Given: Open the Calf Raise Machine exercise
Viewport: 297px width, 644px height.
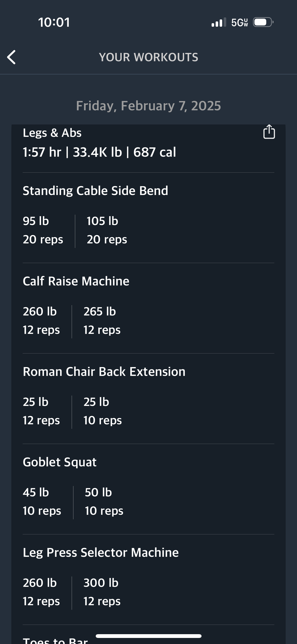Looking at the screenshot, I should [76, 281].
